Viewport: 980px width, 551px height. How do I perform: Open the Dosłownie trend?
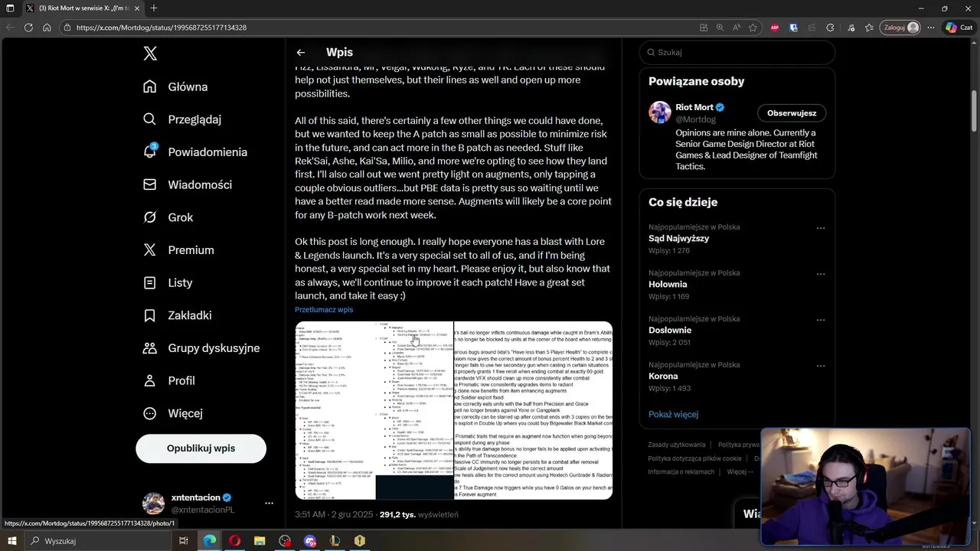click(x=670, y=331)
